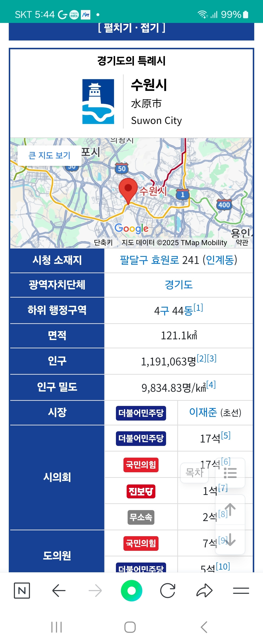Open footnote [2] next to population
The height and width of the screenshot is (644, 263).
click(x=201, y=358)
